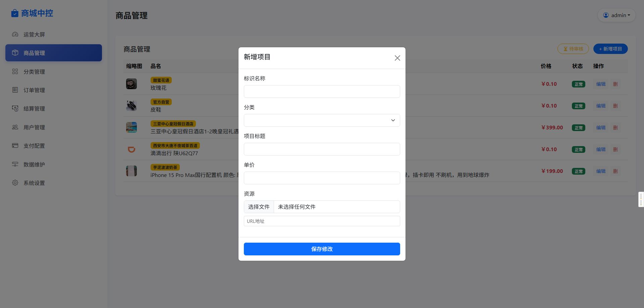Image resolution: width=644 pixels, height=308 pixels.
Task: Click the 系统设置 gear icon
Action: click(x=15, y=183)
